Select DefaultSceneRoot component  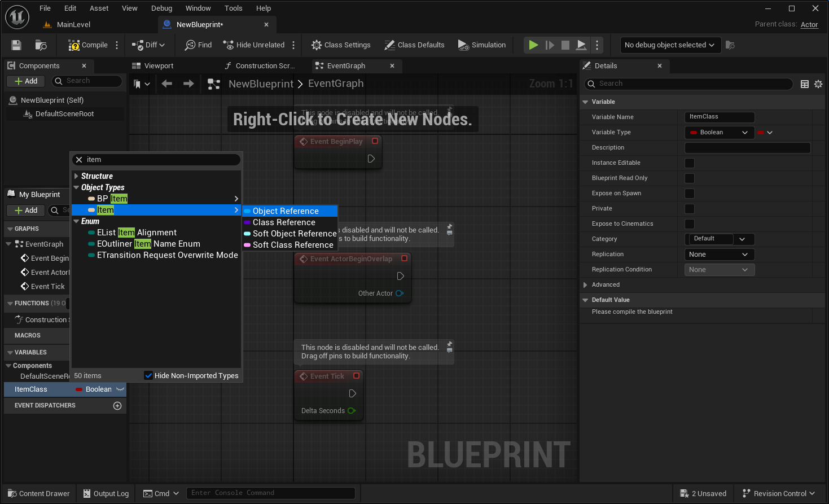pyautogui.click(x=64, y=114)
